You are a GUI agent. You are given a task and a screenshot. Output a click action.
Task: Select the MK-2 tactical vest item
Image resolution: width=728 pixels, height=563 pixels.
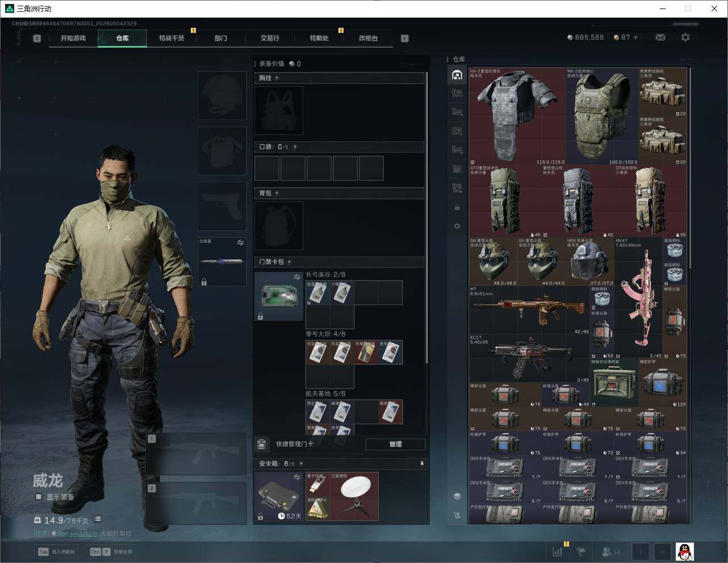pos(602,116)
